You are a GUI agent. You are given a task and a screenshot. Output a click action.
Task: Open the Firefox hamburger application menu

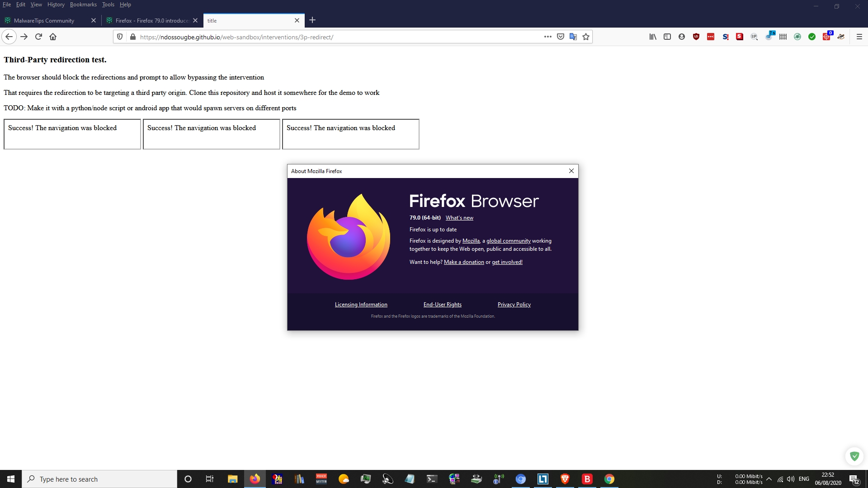coord(859,37)
